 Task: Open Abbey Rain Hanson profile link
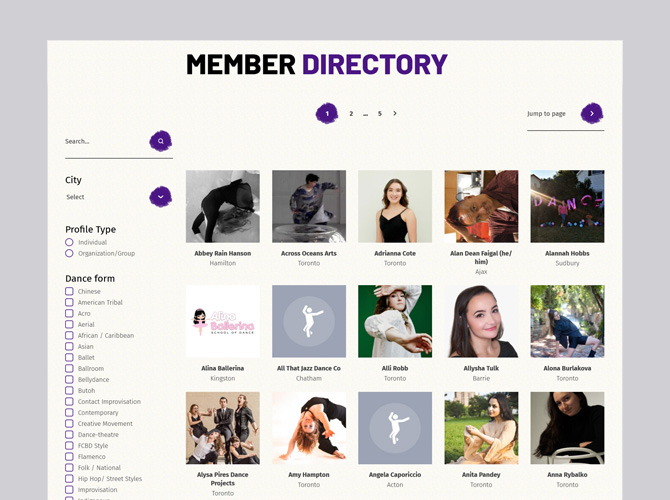[x=223, y=253]
